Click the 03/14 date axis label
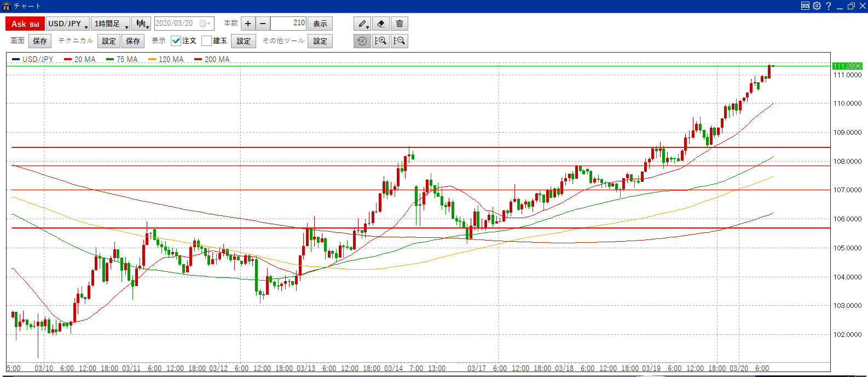Screen dimensions: 868x377 (394, 368)
